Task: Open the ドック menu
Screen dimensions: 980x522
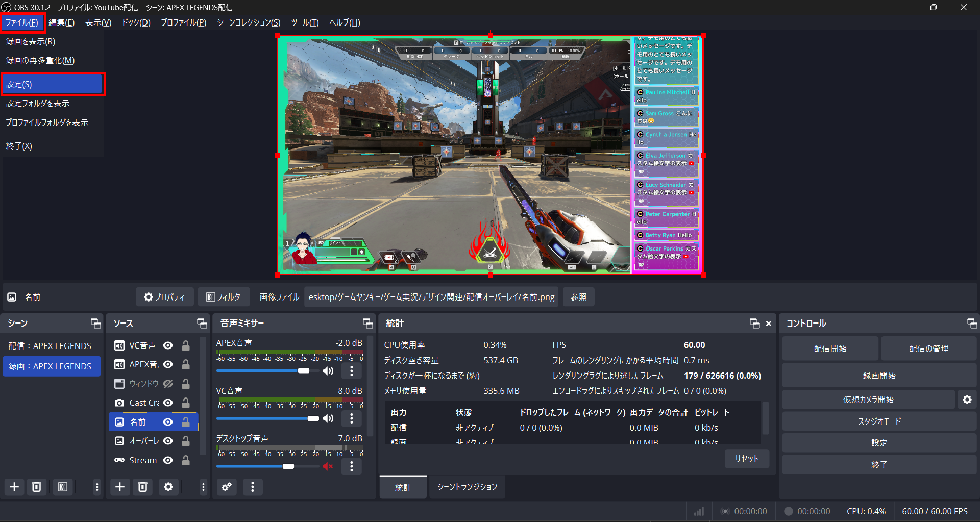Action: pyautogui.click(x=136, y=22)
